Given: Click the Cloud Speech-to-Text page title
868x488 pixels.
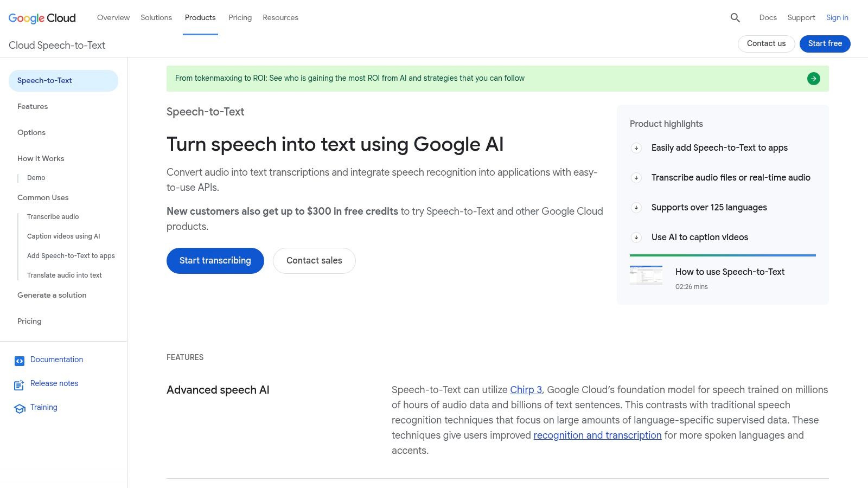Looking at the screenshot, I should (x=57, y=46).
